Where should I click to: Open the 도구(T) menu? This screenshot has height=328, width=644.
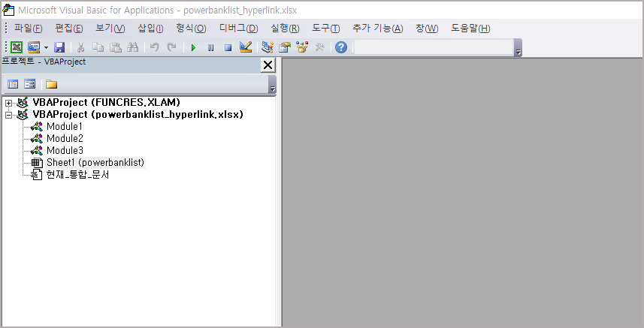coord(325,29)
